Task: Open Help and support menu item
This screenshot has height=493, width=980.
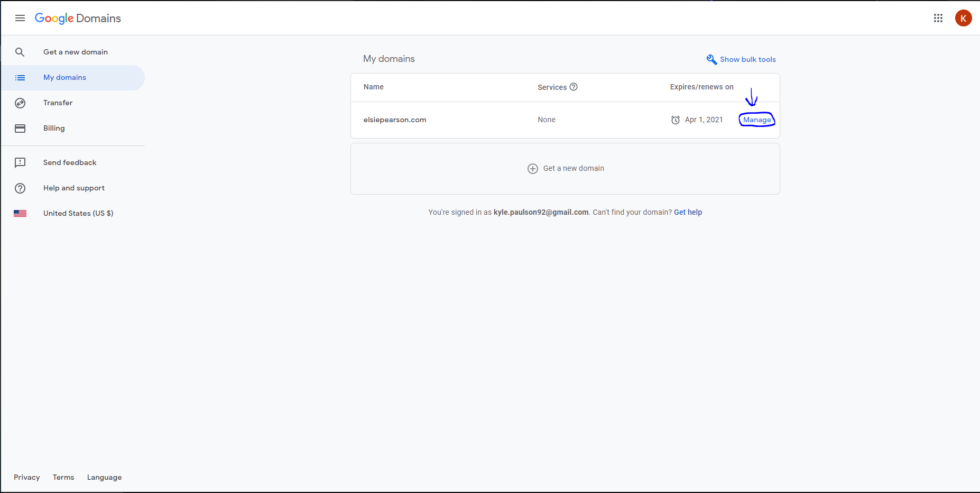Action: (x=74, y=188)
